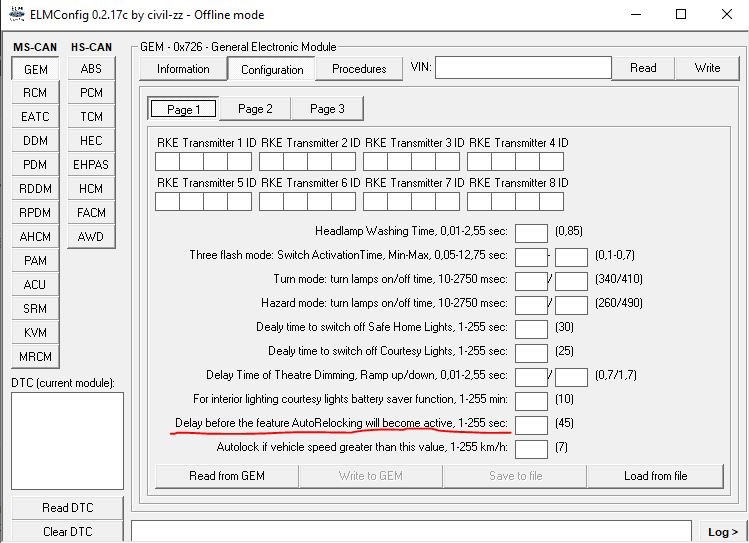This screenshot has height=543, width=749.
Task: Open the Procedures tab
Action: (359, 69)
